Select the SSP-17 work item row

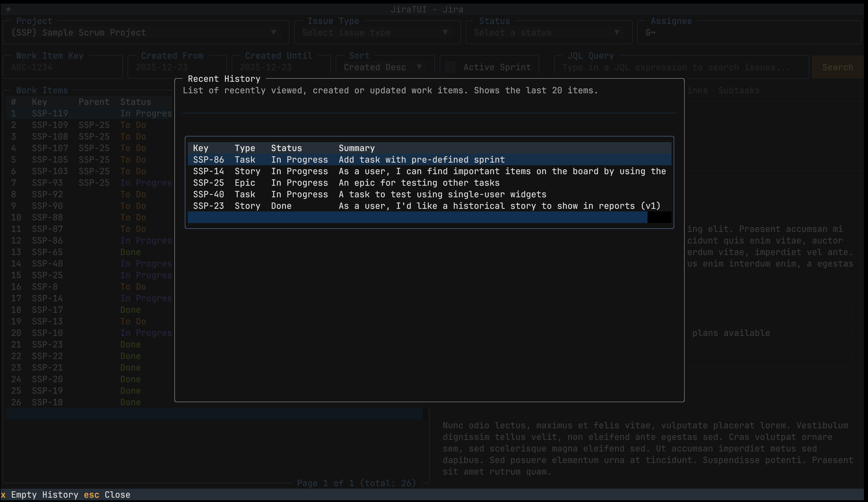click(x=89, y=310)
